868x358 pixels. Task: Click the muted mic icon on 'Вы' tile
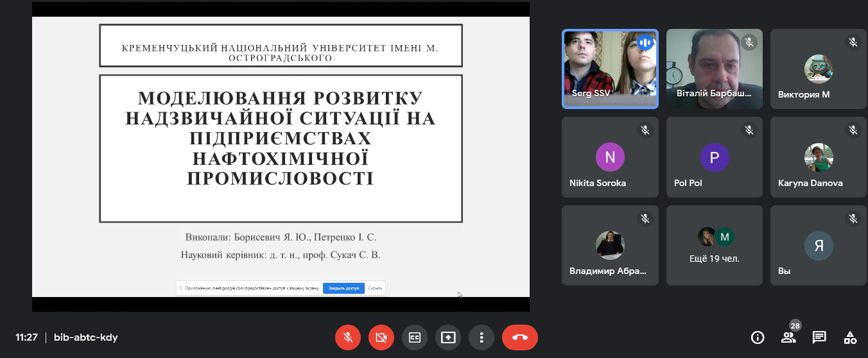pyautogui.click(x=853, y=219)
